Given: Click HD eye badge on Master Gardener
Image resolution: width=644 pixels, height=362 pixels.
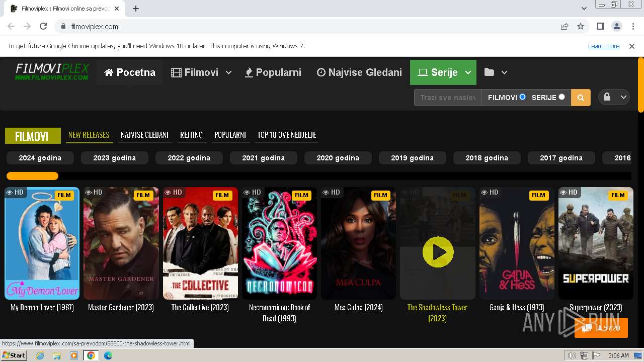Looking at the screenshot, I should point(94,192).
